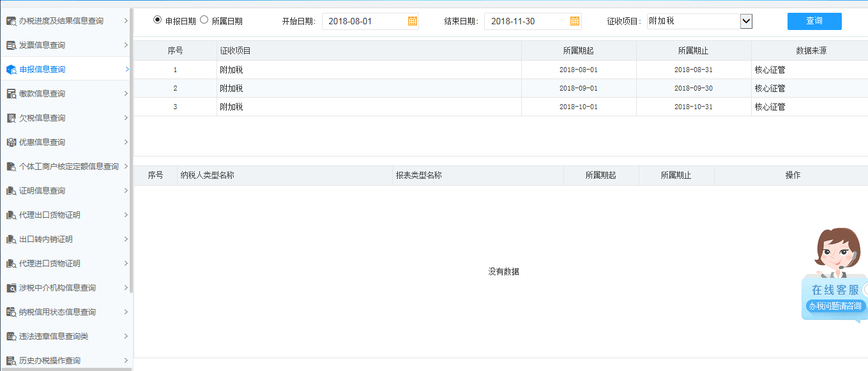
Task: Click the 缴款信息查询 sidebar icon
Action: 11,93
